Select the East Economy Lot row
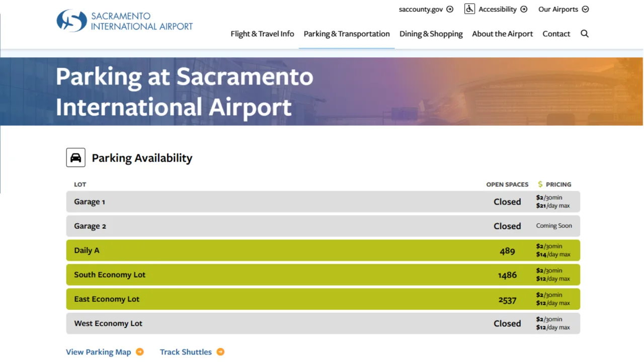 323,299
